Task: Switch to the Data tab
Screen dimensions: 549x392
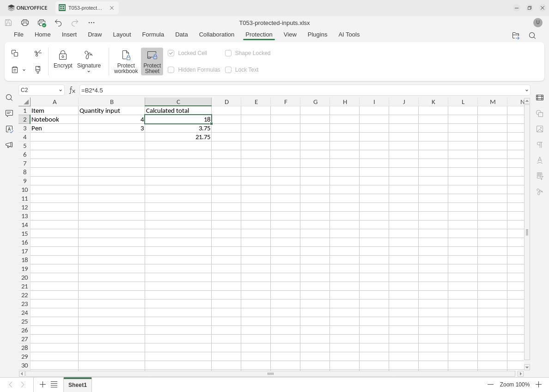Action: (x=181, y=35)
